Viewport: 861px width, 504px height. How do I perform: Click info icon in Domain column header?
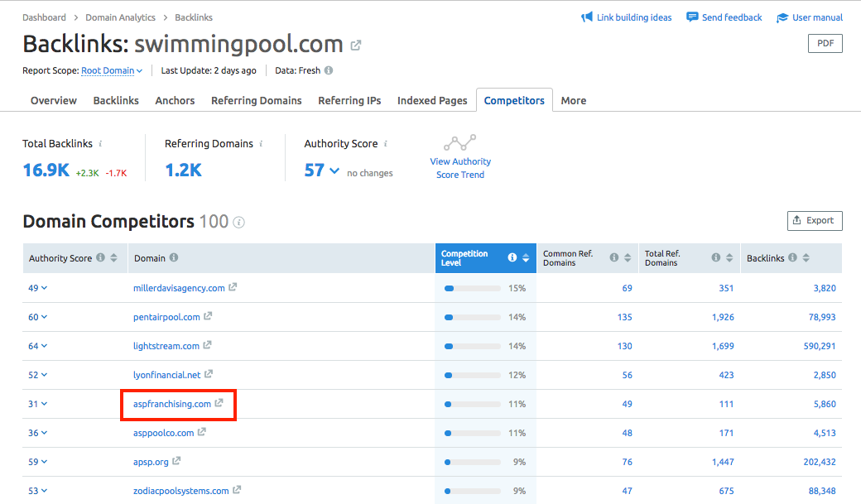click(x=174, y=257)
